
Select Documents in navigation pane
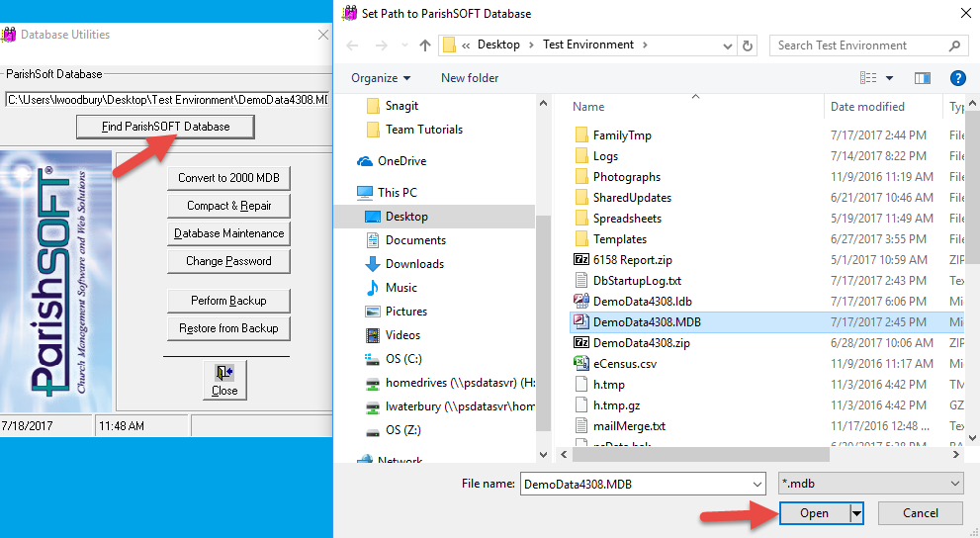[x=405, y=240]
